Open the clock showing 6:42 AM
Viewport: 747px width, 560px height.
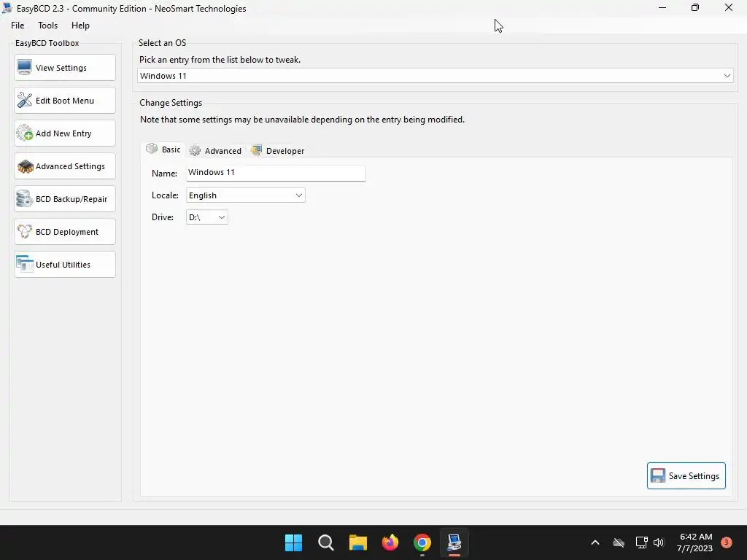tap(694, 542)
